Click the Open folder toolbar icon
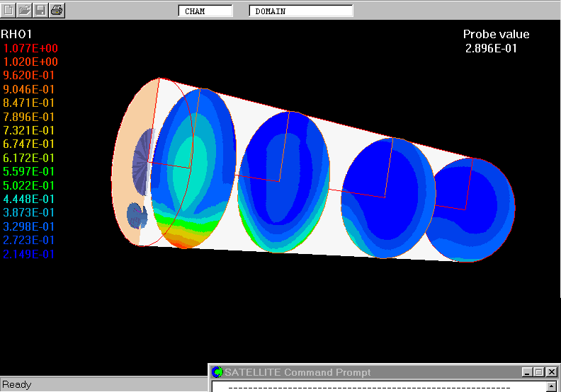This screenshot has height=392, width=561. pos(25,10)
